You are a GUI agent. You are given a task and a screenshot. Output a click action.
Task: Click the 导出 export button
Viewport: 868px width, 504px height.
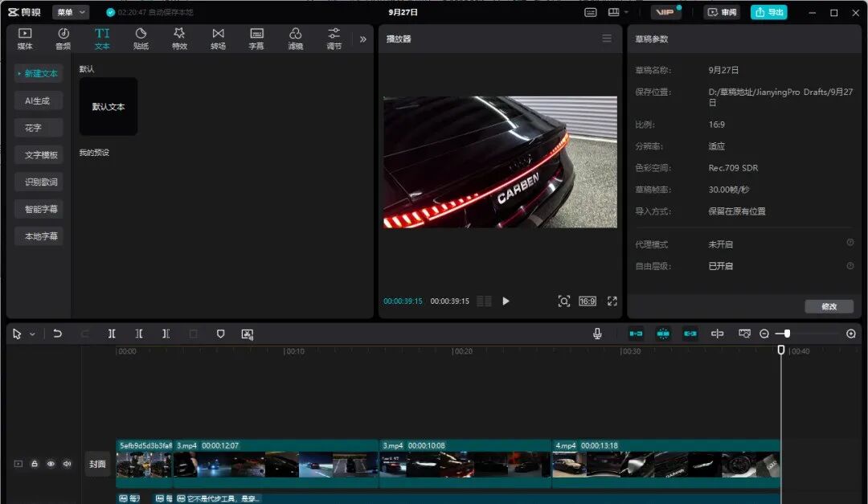tap(768, 12)
